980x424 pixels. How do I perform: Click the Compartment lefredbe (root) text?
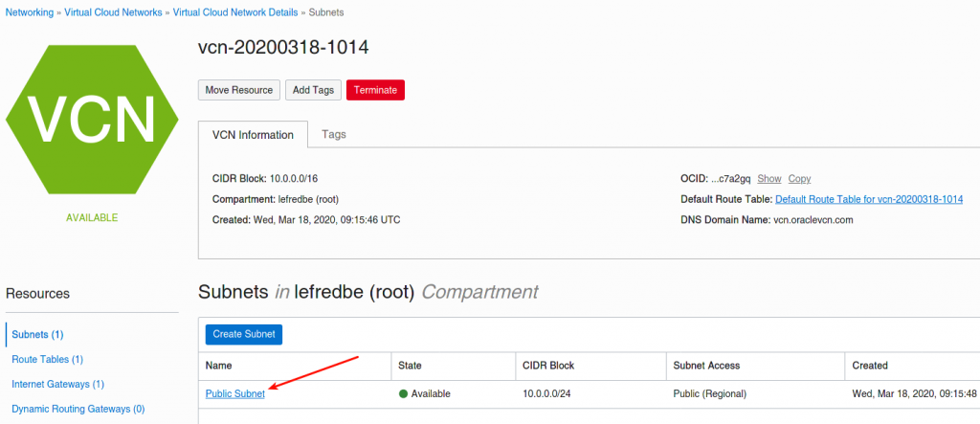pos(276,199)
